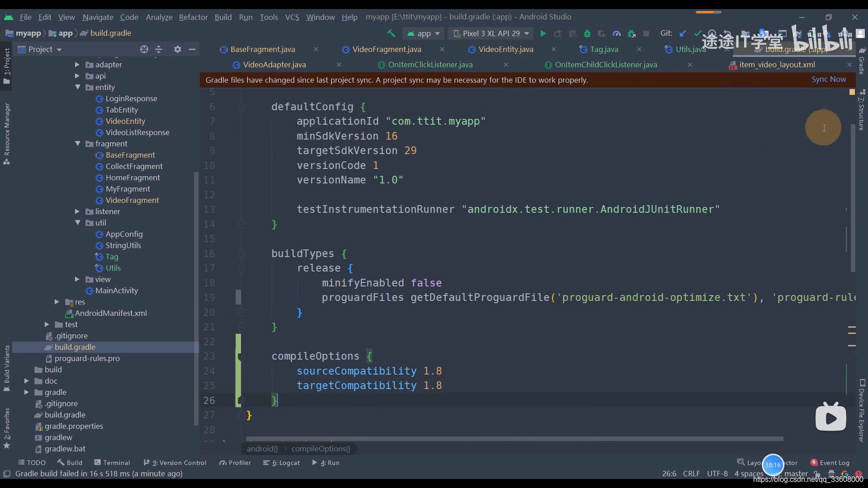The image size is (868, 488).
Task: Toggle tool window bars icon in status bar corner
Action: pos(7,474)
